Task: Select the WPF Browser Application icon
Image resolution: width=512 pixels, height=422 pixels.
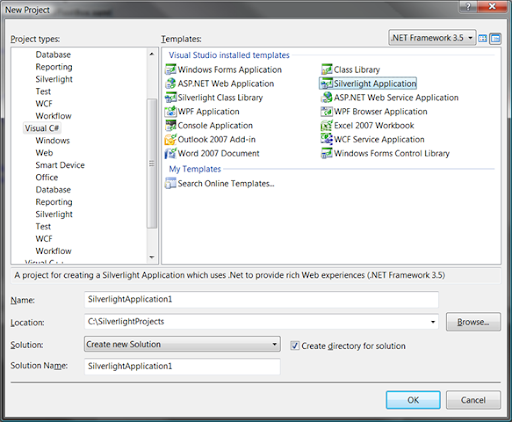Action: [x=327, y=111]
